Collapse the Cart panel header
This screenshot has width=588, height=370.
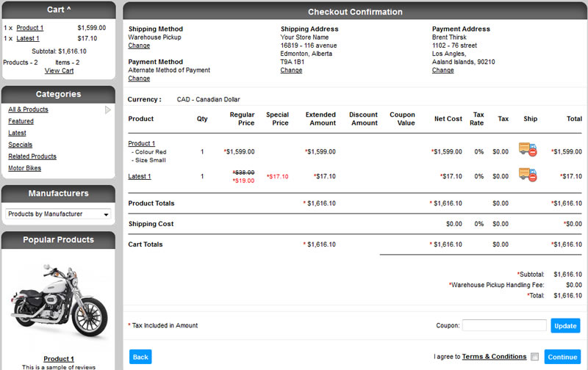(x=59, y=10)
